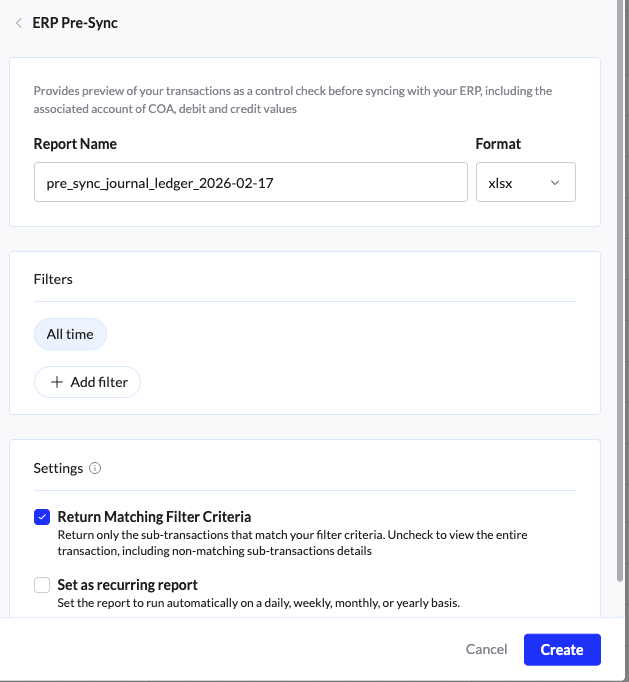Click the Format label
This screenshot has height=682, width=629.
[498, 144]
